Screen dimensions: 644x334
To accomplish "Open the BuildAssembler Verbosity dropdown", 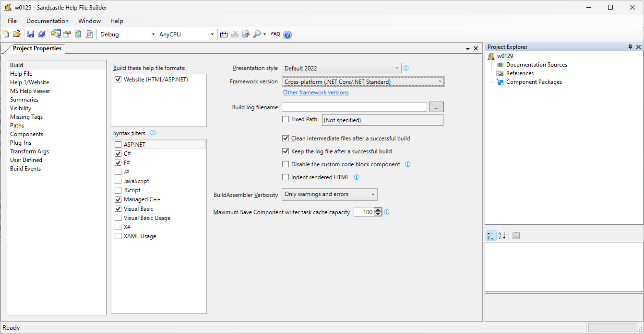I will [x=329, y=194].
